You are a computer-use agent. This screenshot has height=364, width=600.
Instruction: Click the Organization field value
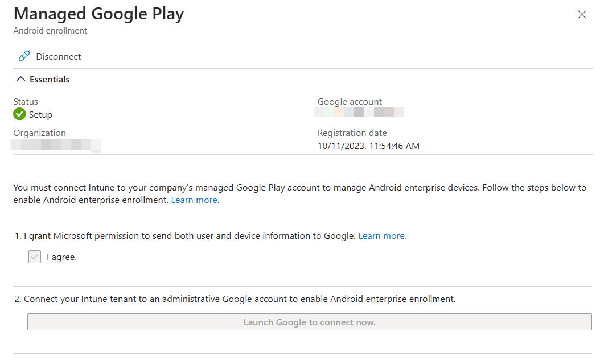coord(57,146)
